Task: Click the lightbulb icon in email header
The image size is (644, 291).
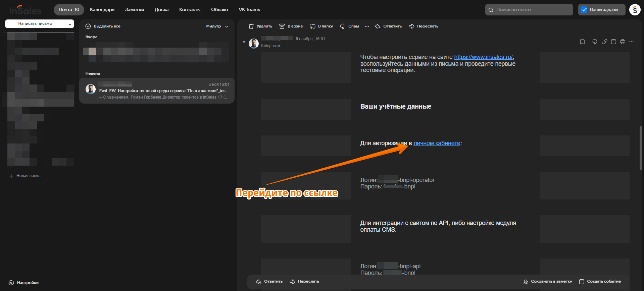Action: pyautogui.click(x=595, y=42)
